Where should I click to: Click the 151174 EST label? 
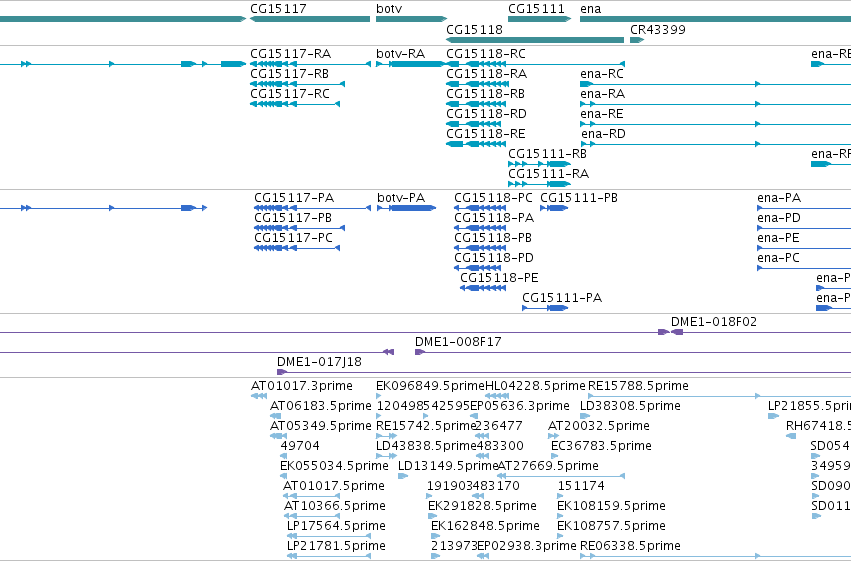pos(581,486)
